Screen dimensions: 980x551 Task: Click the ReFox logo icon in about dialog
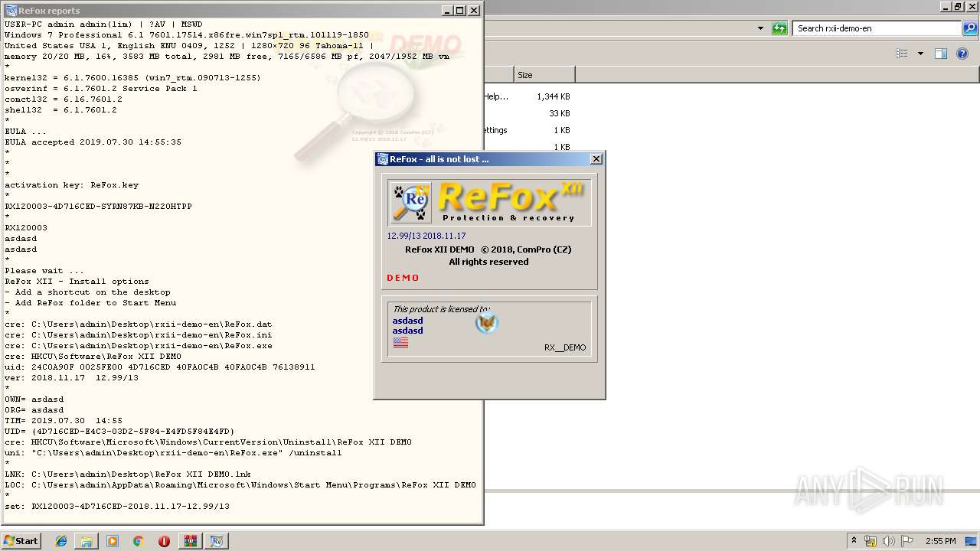[410, 202]
